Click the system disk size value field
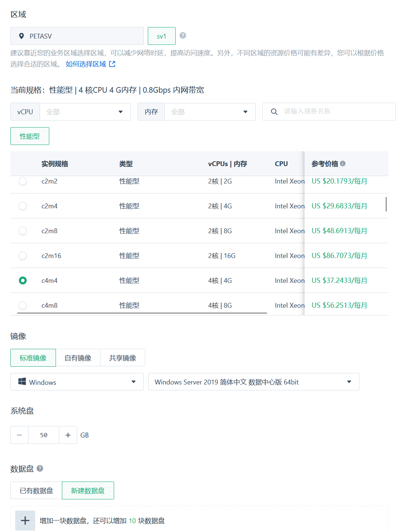 point(44,435)
